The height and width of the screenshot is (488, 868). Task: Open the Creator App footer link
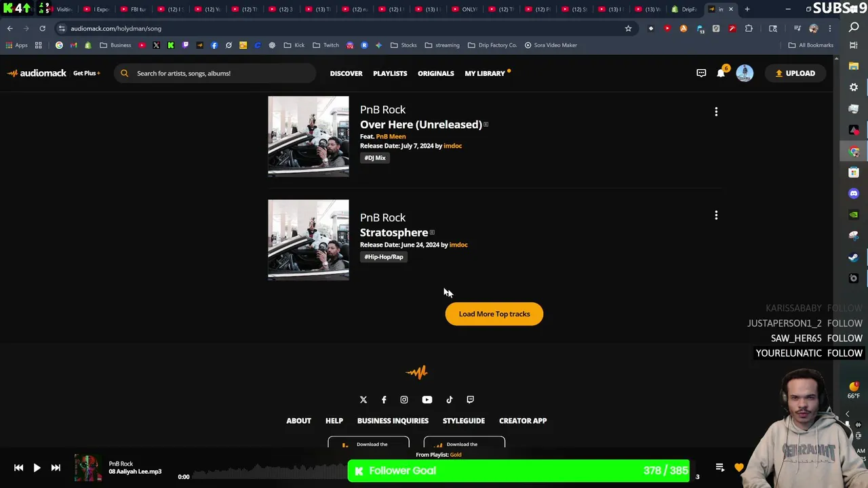point(523,421)
